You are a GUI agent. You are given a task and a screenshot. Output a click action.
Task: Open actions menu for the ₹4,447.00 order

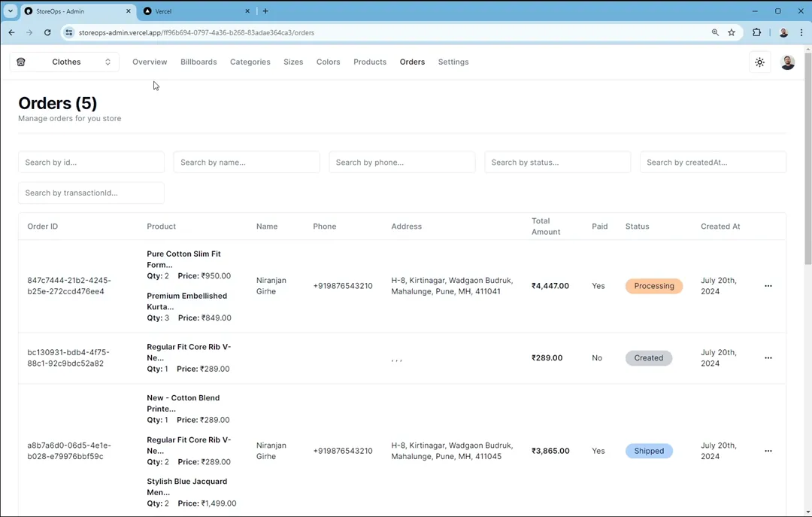coord(768,286)
